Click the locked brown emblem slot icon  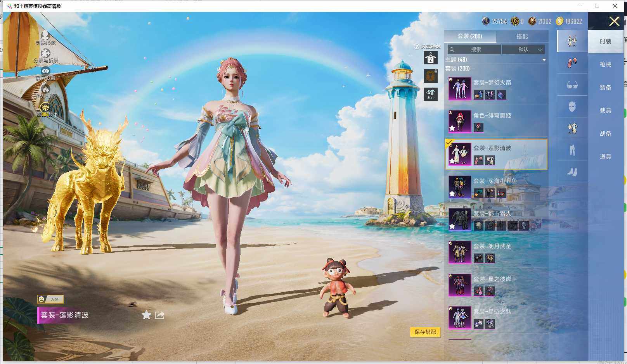click(x=430, y=76)
